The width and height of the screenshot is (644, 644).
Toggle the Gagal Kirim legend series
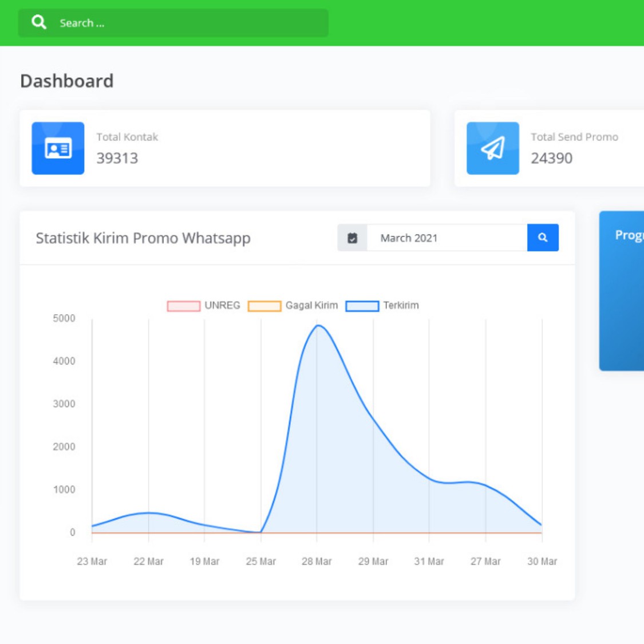click(311, 306)
